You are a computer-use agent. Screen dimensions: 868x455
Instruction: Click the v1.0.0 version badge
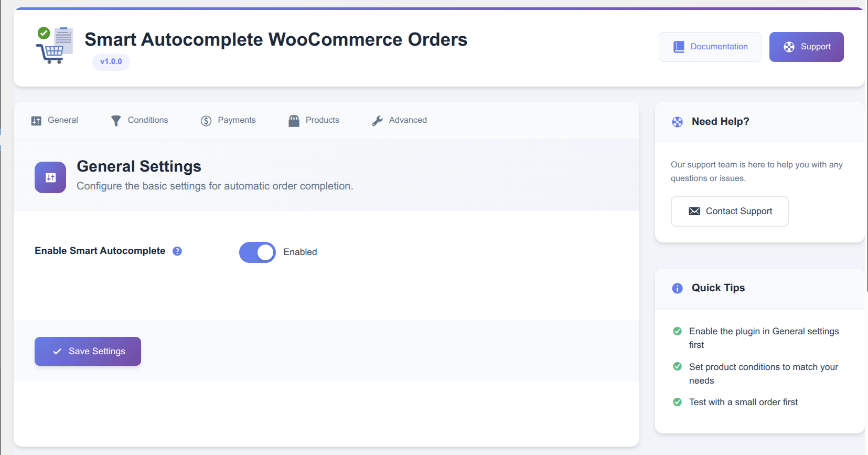111,61
